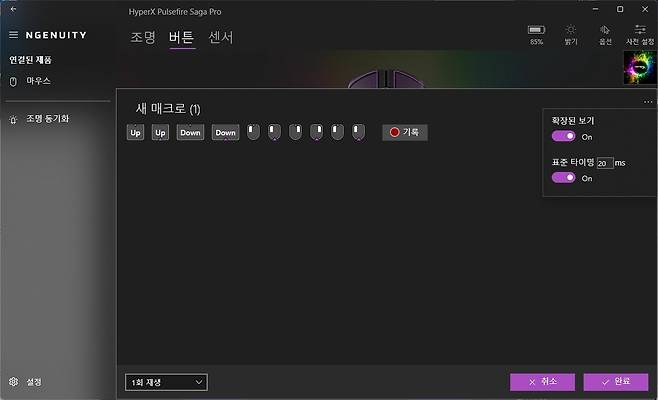Switch to the 조명 tab
The image size is (658, 400).
143,38
